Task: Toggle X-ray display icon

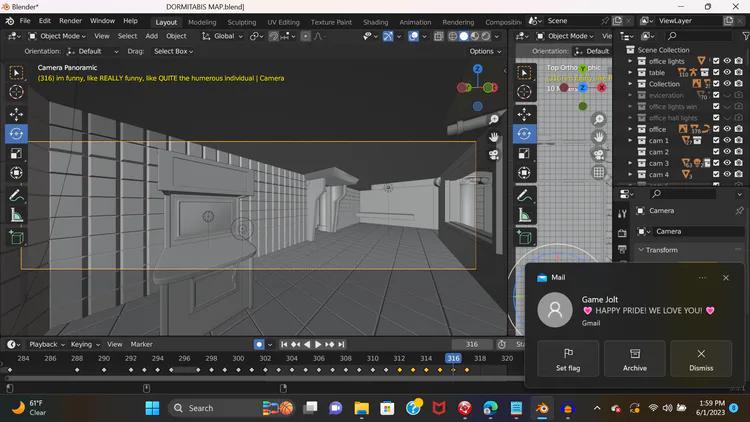Action: [x=438, y=36]
